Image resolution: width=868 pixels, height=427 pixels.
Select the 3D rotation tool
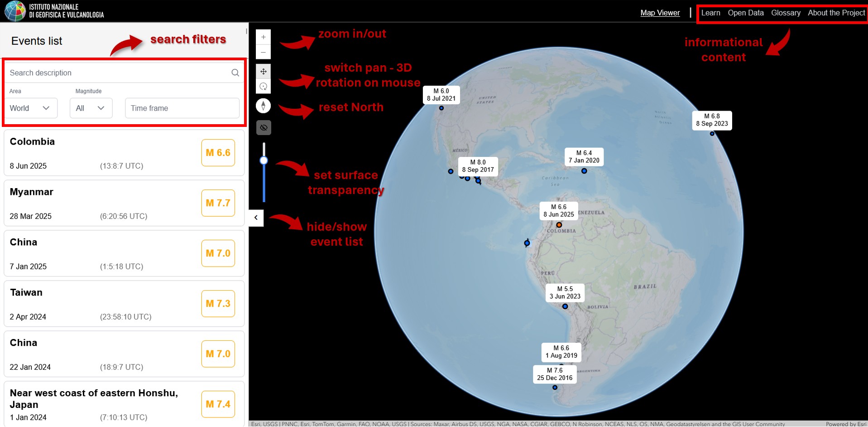[x=263, y=86]
